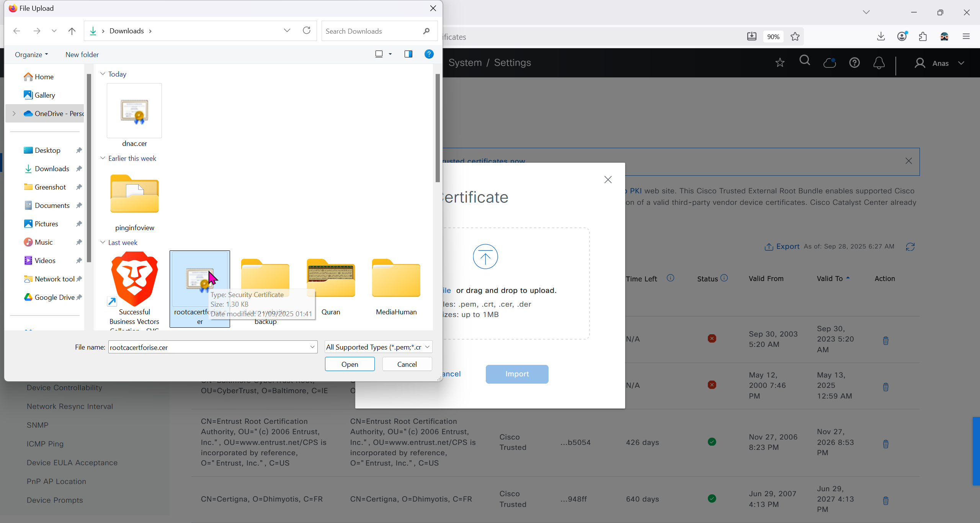Delete the Certigna certificate with trash icon

[x=885, y=500]
